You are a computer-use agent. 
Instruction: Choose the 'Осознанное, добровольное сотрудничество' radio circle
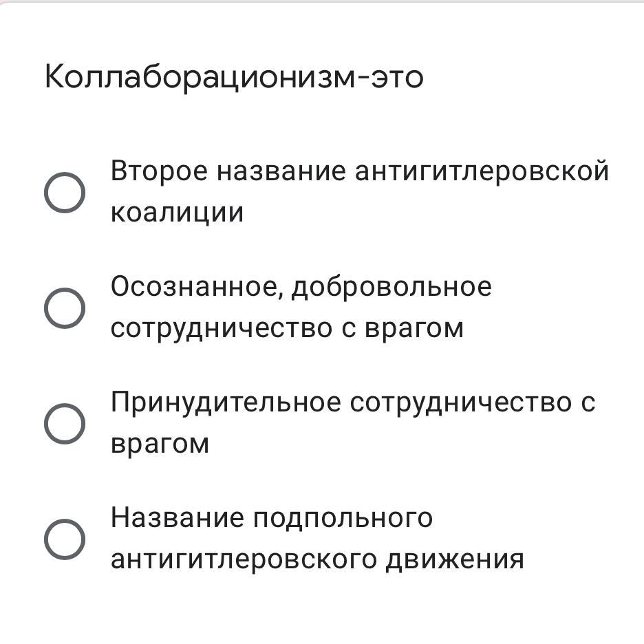(x=65, y=308)
